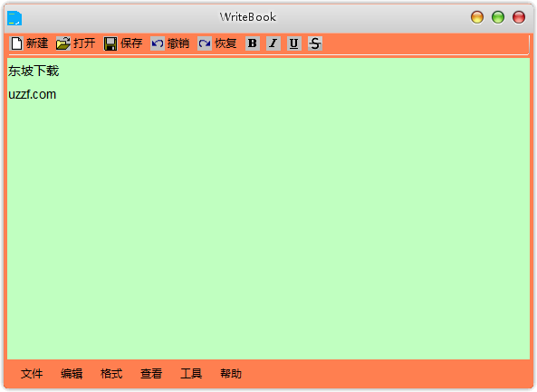
Task: Expand the 工具 menu
Action: coord(191,374)
